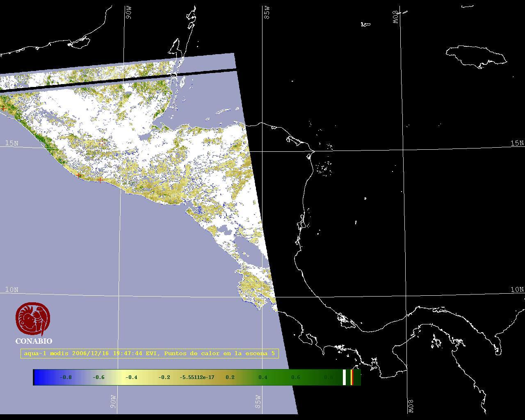Click the 0.6 value on the color scale
The height and width of the screenshot is (420, 525).
coord(295,377)
